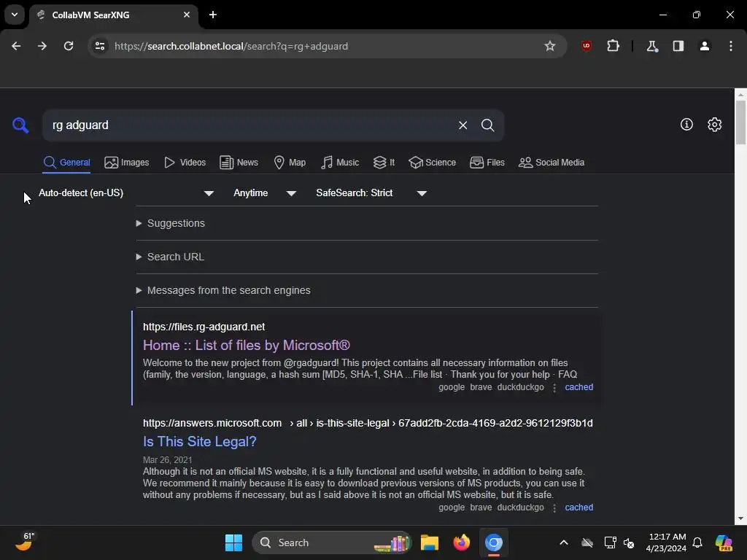This screenshot has width=747, height=560.
Task: Open Chrome Labs flask icon
Action: pyautogui.click(x=651, y=46)
